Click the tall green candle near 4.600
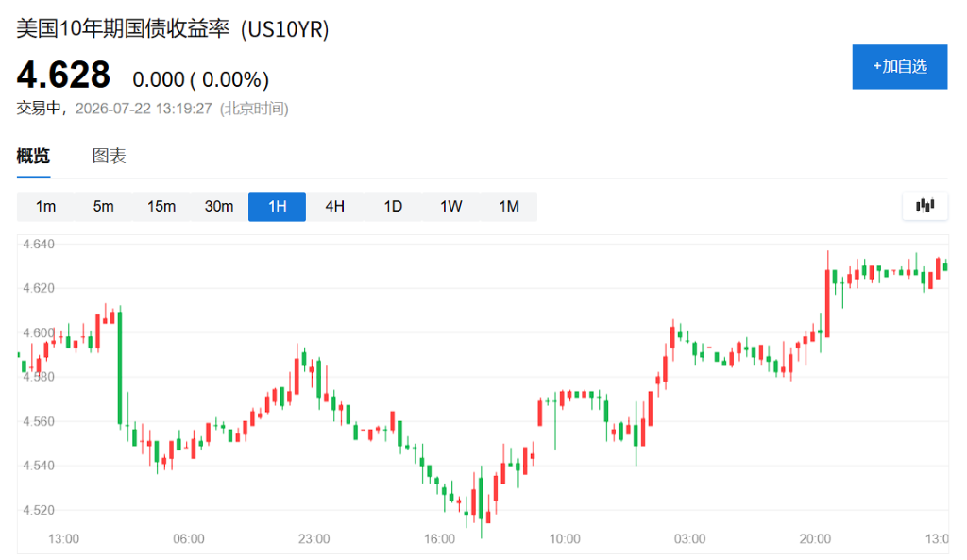 (120, 367)
